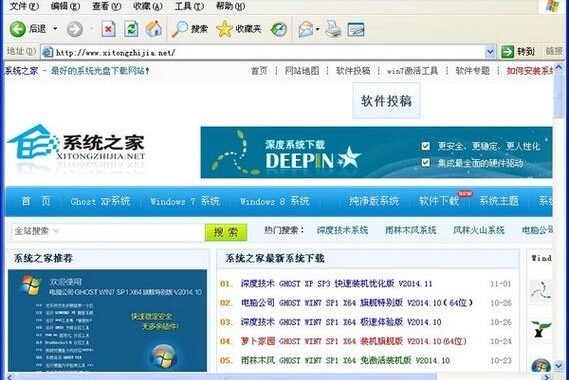The height and width of the screenshot is (380, 569).
Task: Open hot search 风林火山系统 link
Action: point(479,230)
